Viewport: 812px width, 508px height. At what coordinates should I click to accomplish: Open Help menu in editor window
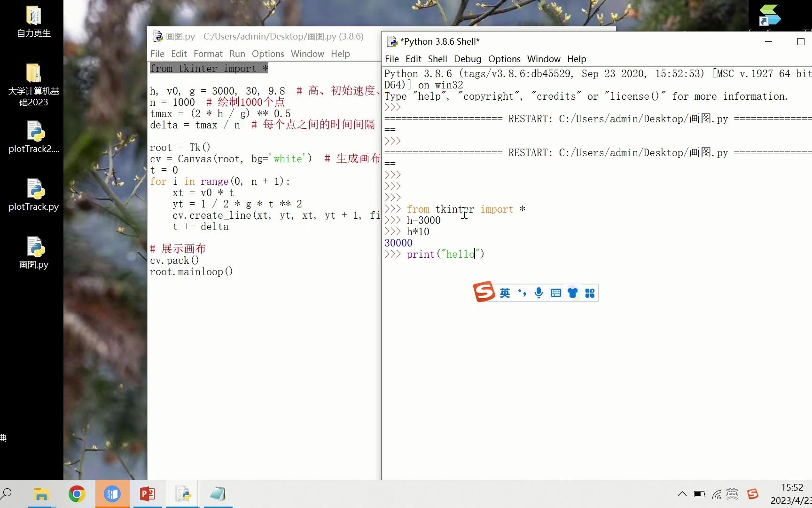[340, 54]
